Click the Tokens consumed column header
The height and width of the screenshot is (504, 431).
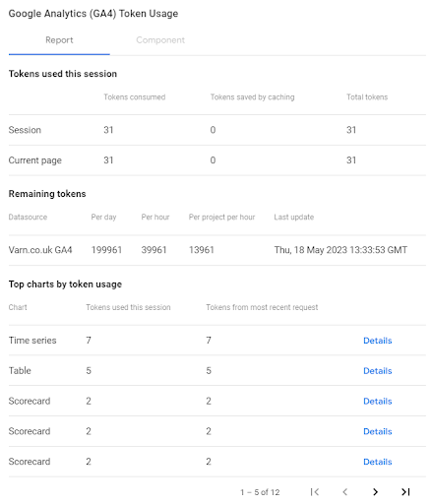click(x=135, y=97)
